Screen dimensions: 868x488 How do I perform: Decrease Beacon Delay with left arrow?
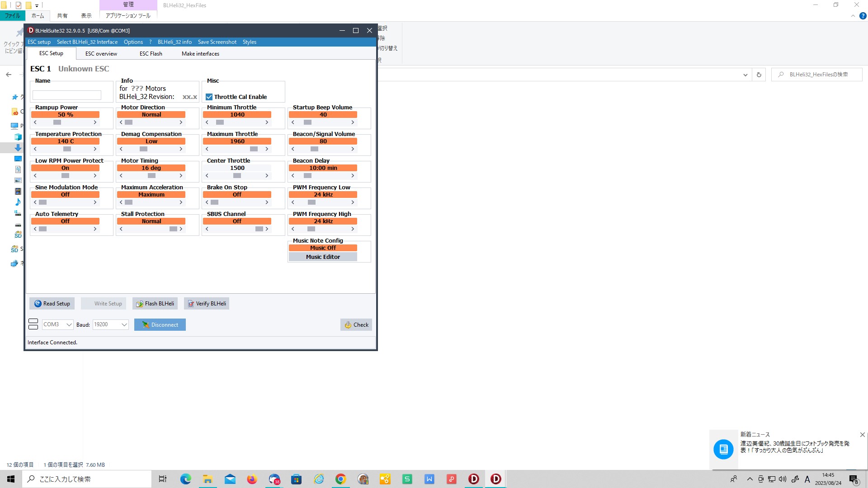point(293,176)
